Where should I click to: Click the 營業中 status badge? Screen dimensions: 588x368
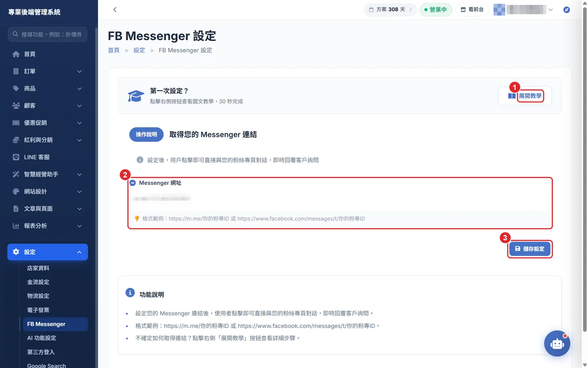pyautogui.click(x=436, y=10)
